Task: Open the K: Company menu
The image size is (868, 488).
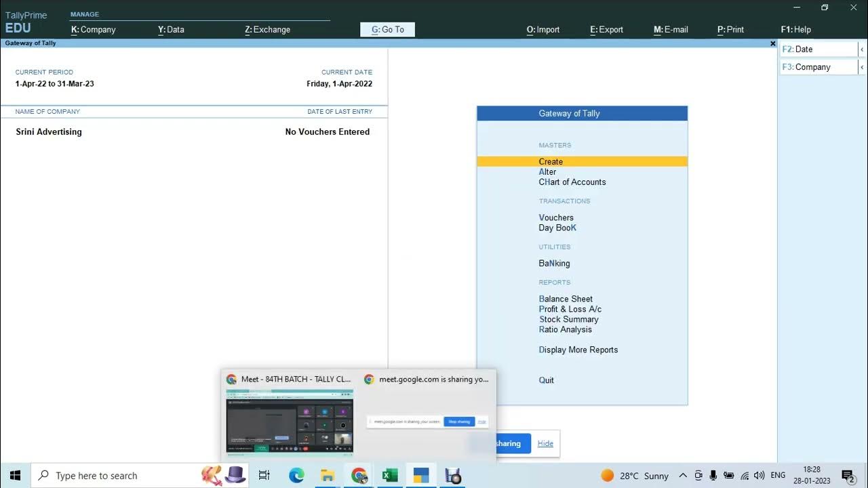Action: [94, 30]
